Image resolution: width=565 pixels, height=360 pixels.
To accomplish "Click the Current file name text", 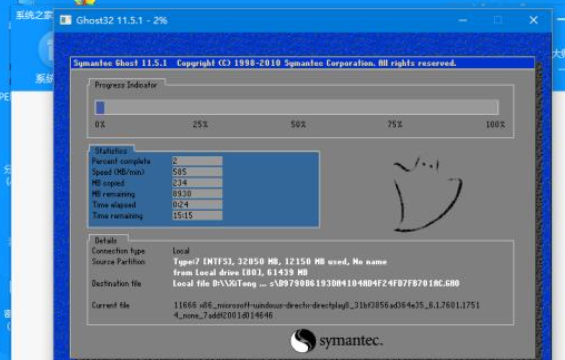I will pyautogui.click(x=326, y=310).
